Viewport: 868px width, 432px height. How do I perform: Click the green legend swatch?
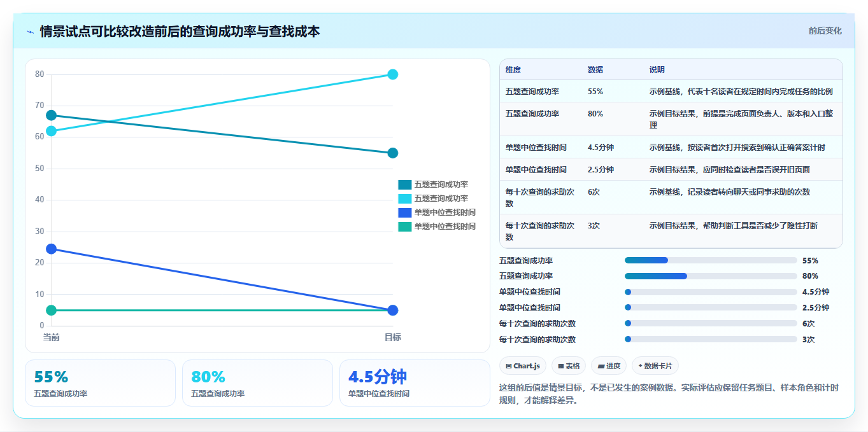[x=404, y=226]
